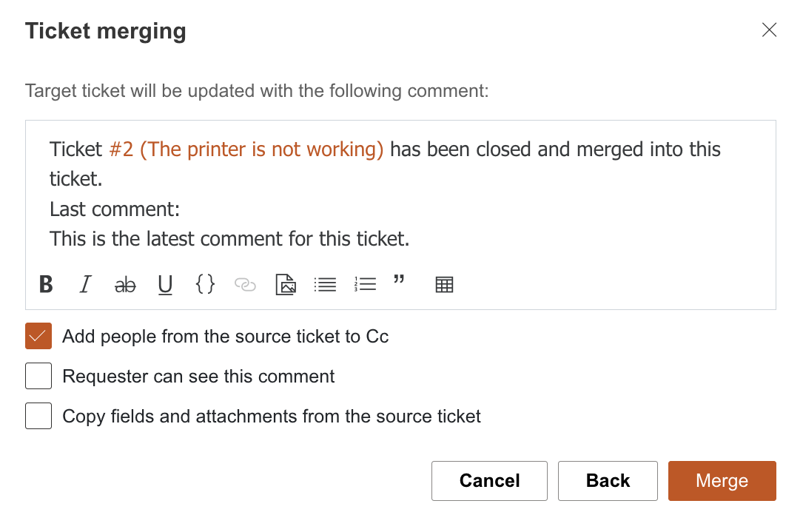Enable requester visibility for this comment
Viewport: 803px width, 532px height.
[38, 376]
